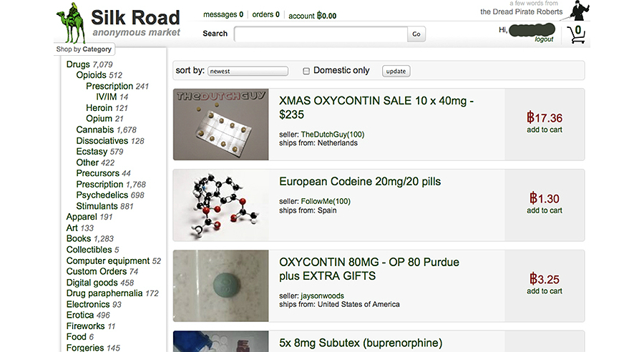Add XMAS OxyContin sale to cart
Screen dimensions: 644x352
pos(545,129)
